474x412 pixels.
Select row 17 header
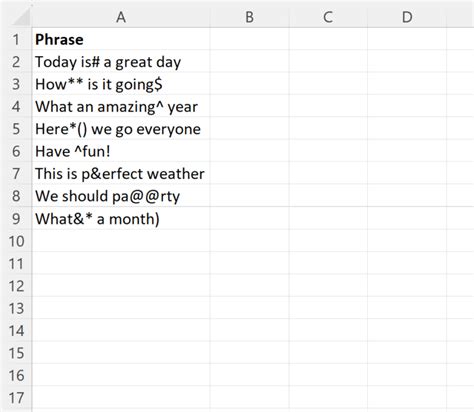coord(16,397)
